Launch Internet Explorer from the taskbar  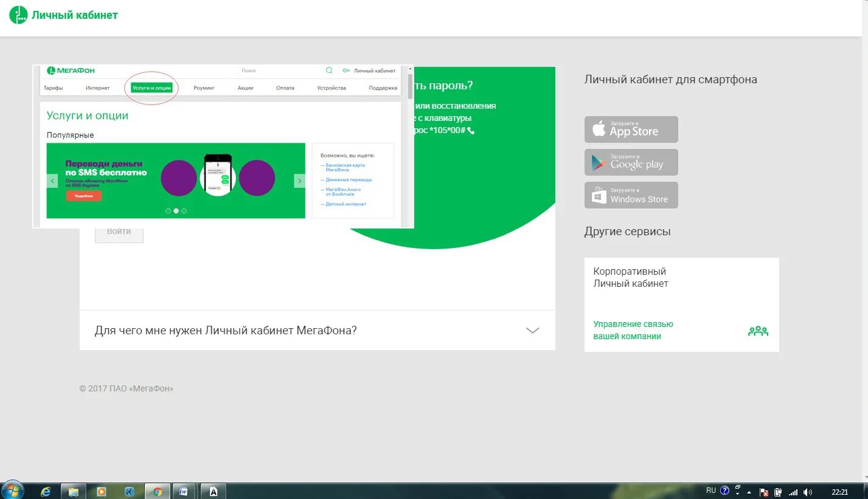click(x=45, y=491)
